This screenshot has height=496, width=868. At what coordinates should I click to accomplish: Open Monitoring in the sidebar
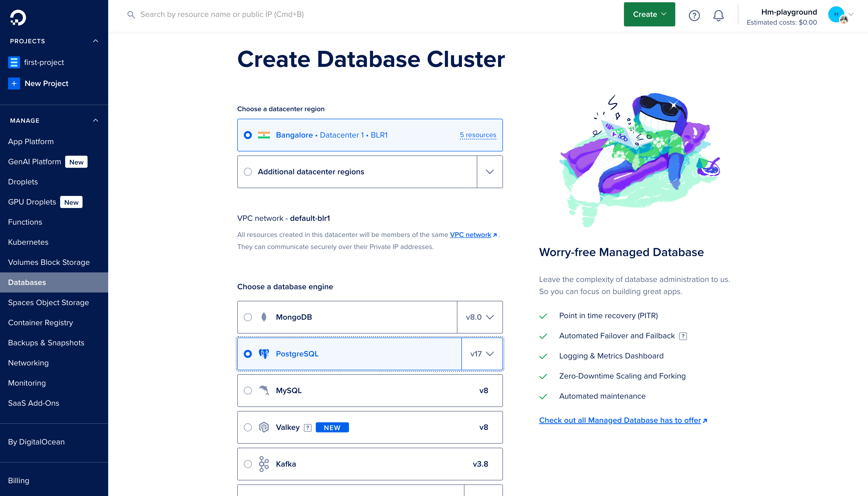coord(27,383)
